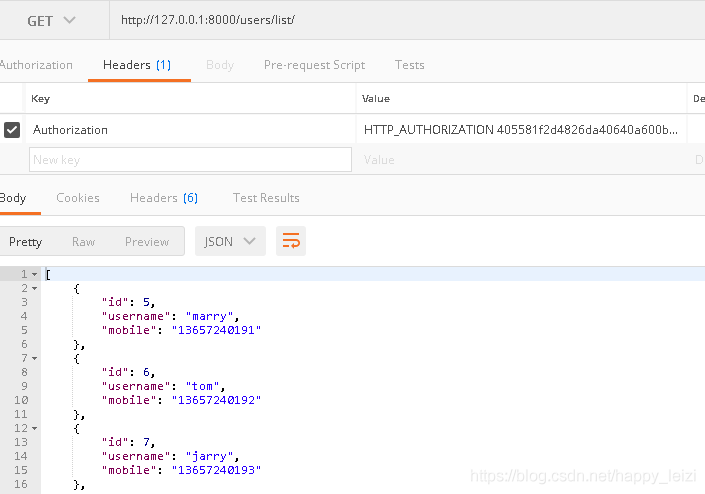Screen dimensions: 705x494
Task: Open the GET method dropdown
Action: [51, 20]
